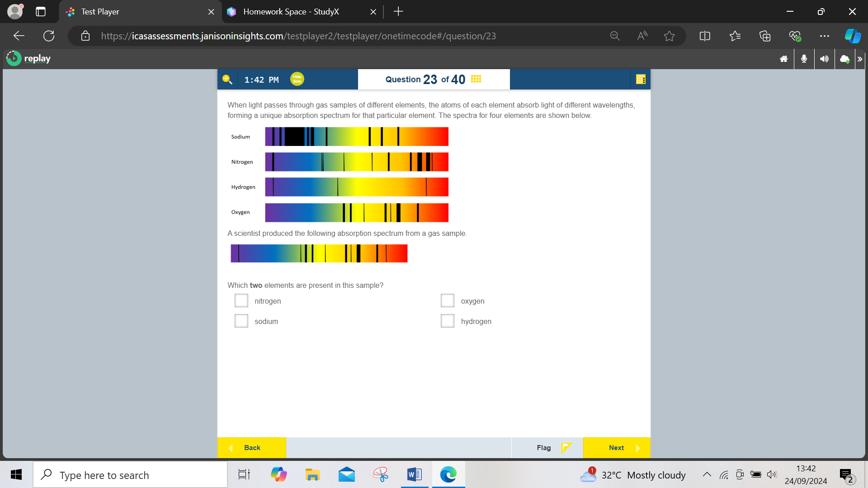
Task: Click the replay logo
Action: pyautogui.click(x=28, y=58)
